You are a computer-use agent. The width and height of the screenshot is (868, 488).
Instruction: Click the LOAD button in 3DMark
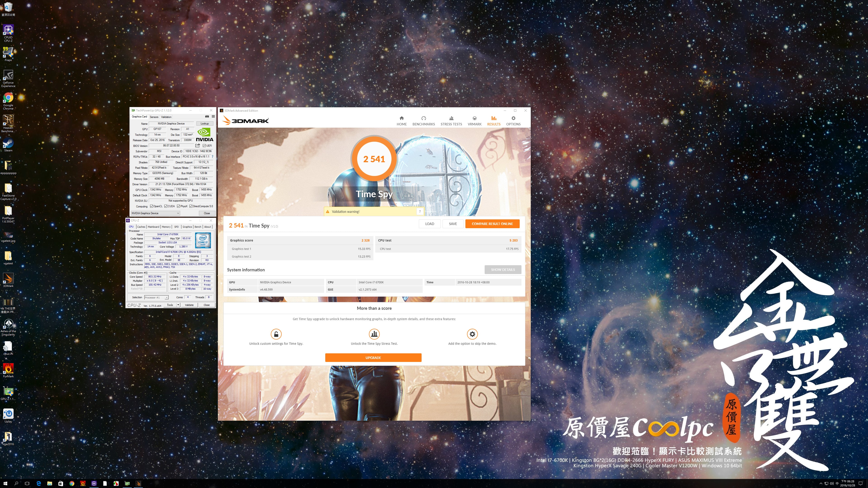pos(430,224)
